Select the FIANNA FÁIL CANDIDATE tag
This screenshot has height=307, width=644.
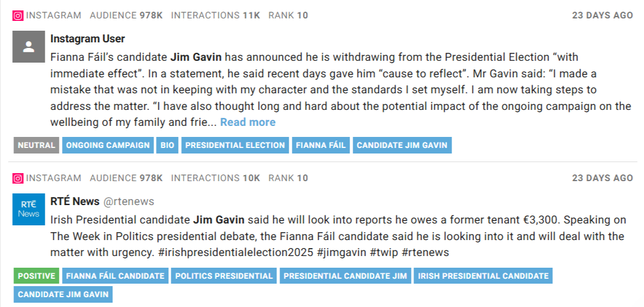[x=115, y=276]
